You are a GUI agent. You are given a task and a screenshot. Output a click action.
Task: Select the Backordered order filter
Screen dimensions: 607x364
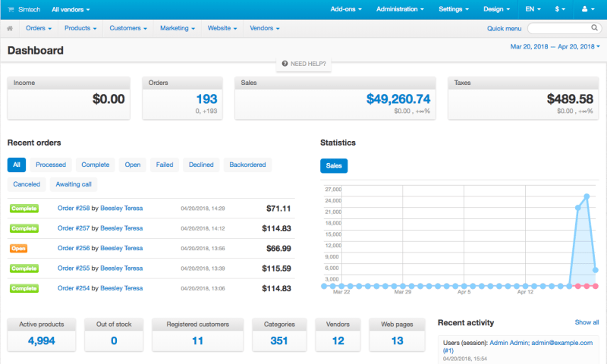tap(247, 165)
